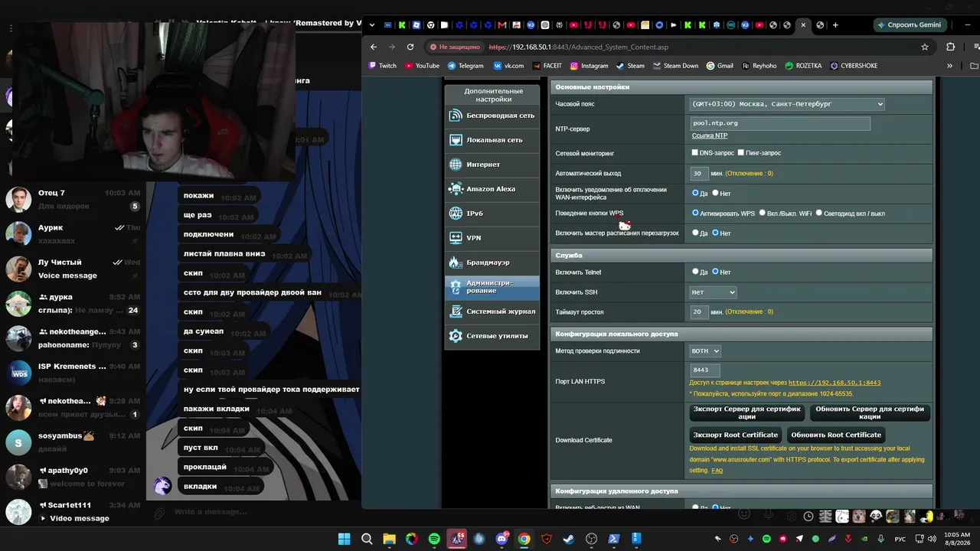
Task: Click the Ссылка NTP link
Action: (x=710, y=135)
